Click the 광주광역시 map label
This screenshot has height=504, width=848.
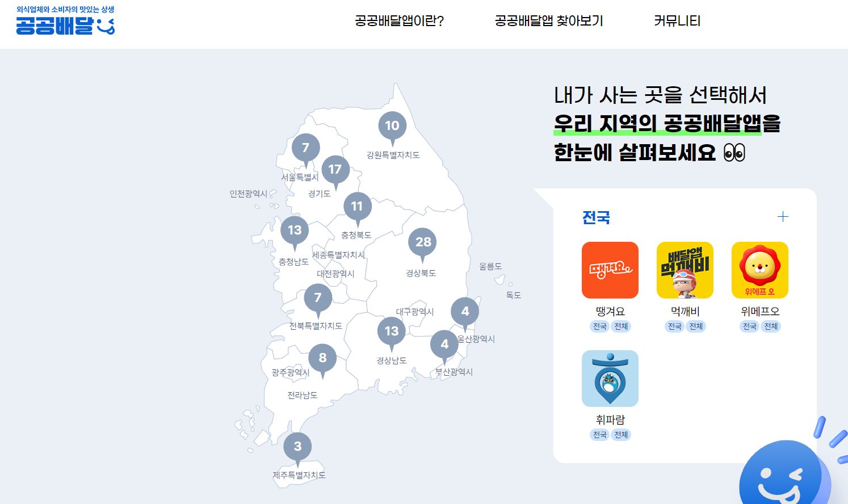point(291,372)
